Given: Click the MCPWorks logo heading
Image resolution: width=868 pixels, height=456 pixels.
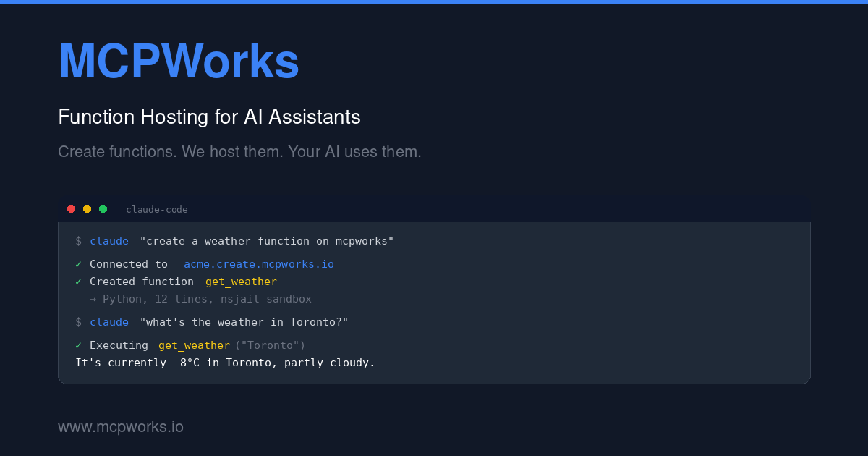Looking at the screenshot, I should click(179, 62).
